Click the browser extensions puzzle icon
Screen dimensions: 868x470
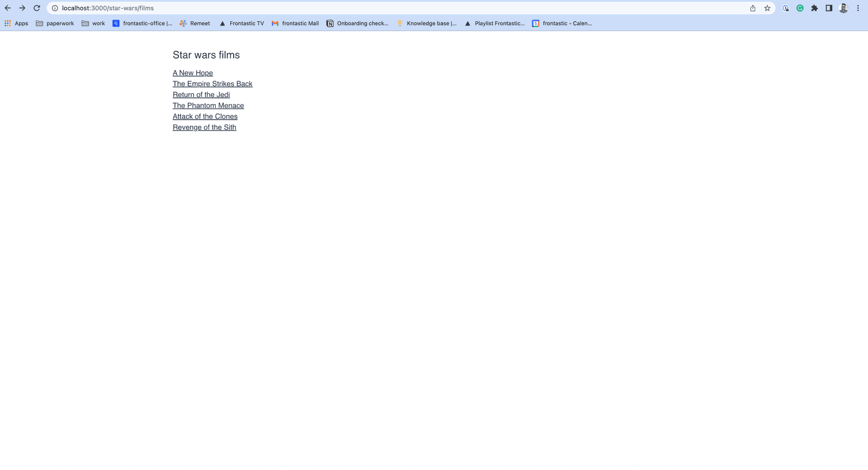[x=814, y=8]
